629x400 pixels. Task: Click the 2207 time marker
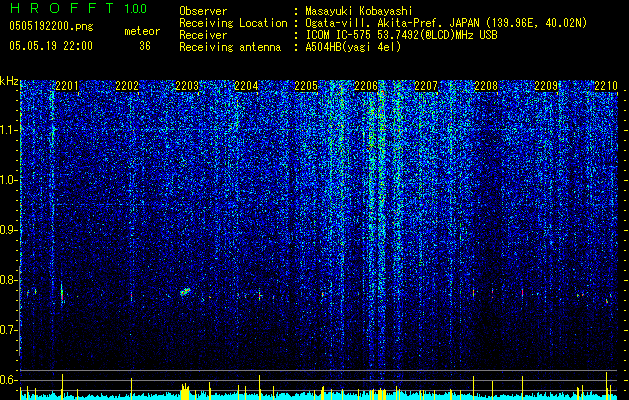pyautogui.click(x=426, y=86)
